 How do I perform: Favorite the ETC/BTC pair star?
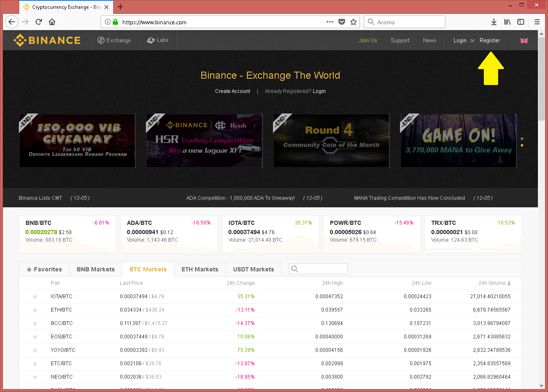click(x=35, y=364)
